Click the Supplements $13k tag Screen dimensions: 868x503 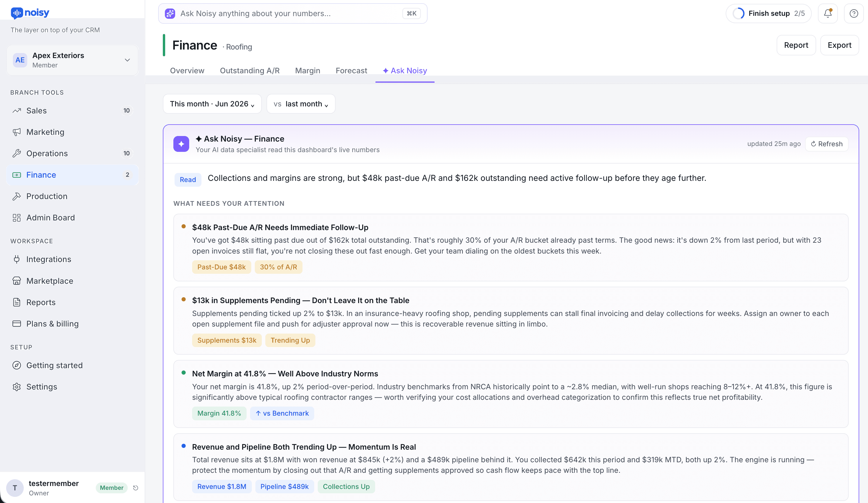click(x=227, y=340)
